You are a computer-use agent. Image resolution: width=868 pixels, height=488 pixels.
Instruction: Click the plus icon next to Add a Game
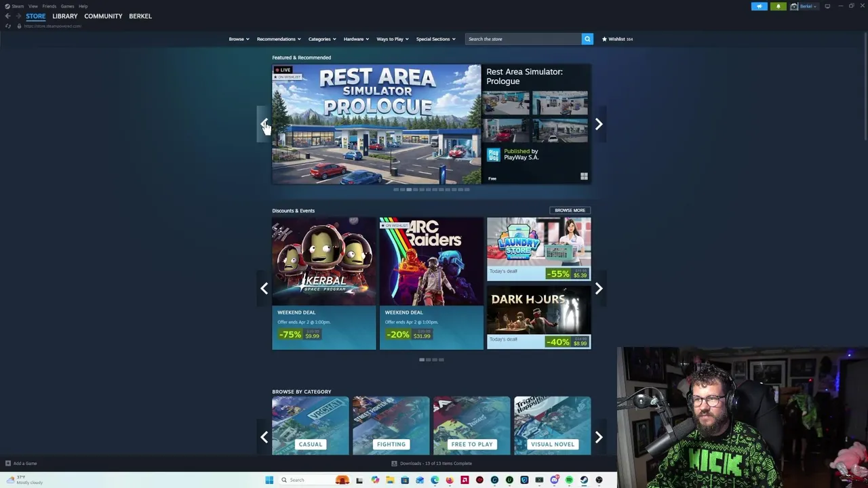point(8,464)
